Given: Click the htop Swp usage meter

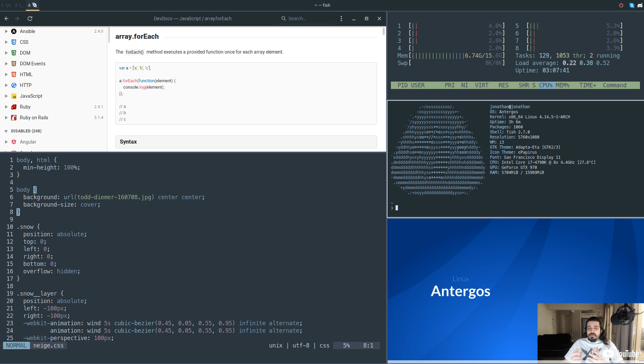Looking at the screenshot, I should [x=451, y=63].
